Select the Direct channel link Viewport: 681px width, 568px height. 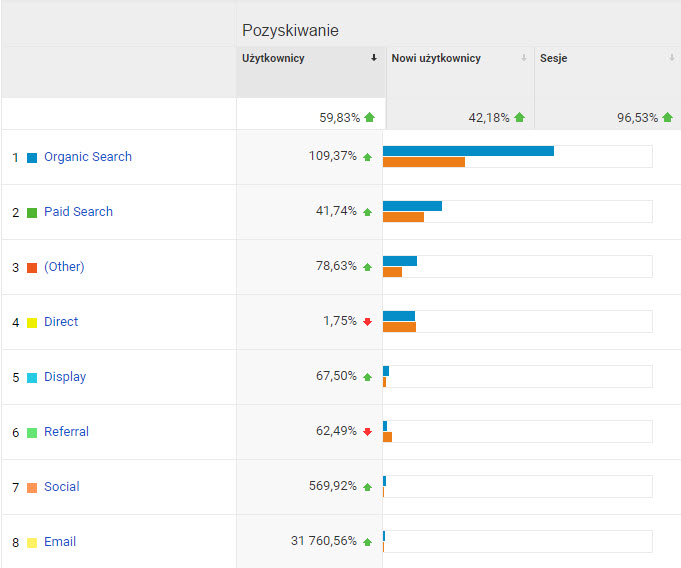coord(61,322)
